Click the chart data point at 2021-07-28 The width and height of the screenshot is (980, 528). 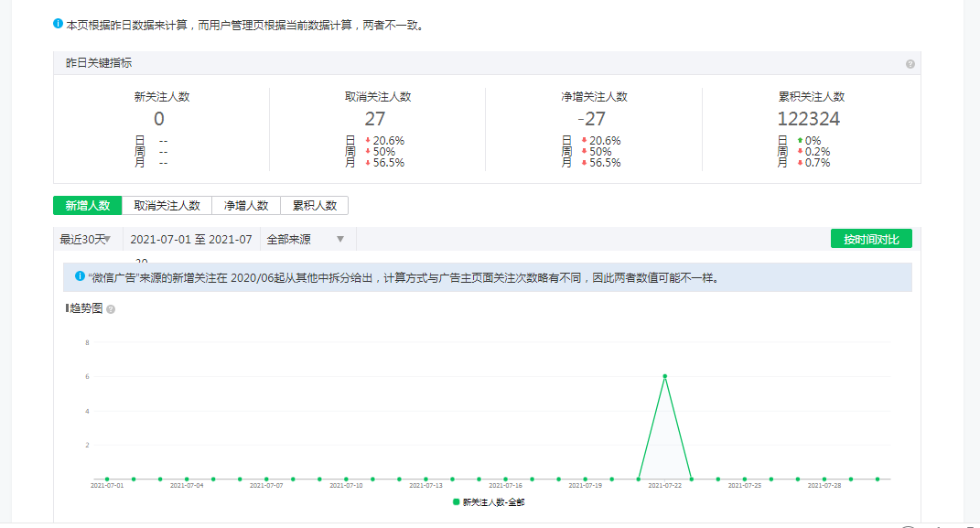[x=824, y=479]
